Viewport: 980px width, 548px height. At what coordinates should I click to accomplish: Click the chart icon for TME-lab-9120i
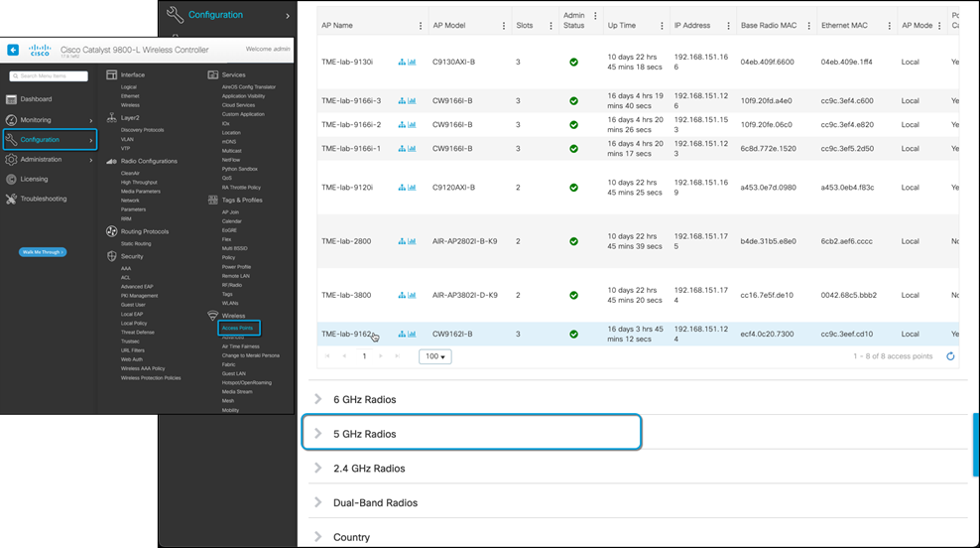coord(412,187)
